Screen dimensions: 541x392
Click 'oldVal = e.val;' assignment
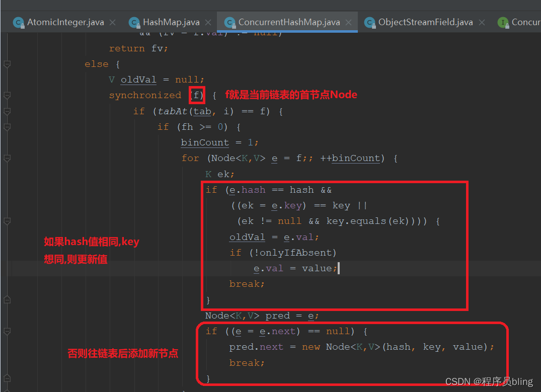click(x=274, y=238)
